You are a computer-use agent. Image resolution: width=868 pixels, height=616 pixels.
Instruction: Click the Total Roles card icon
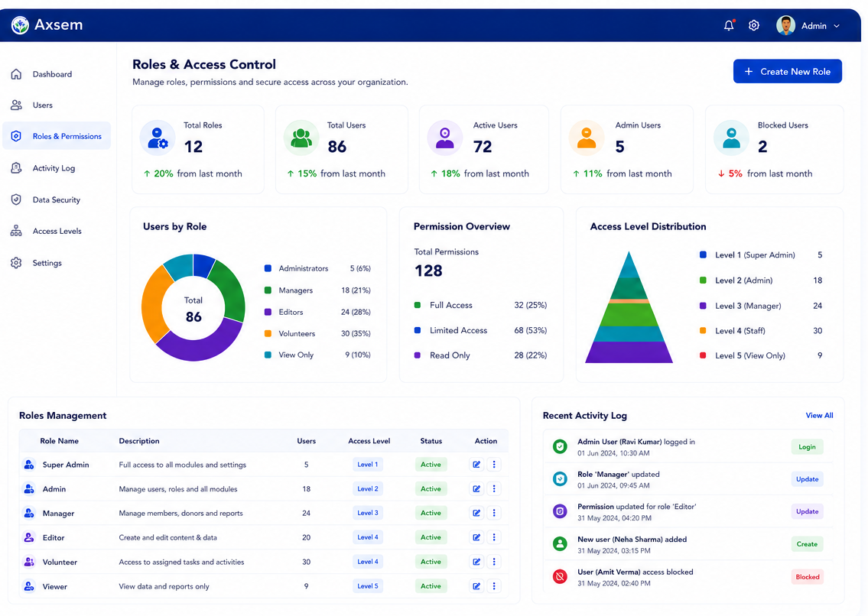(158, 138)
